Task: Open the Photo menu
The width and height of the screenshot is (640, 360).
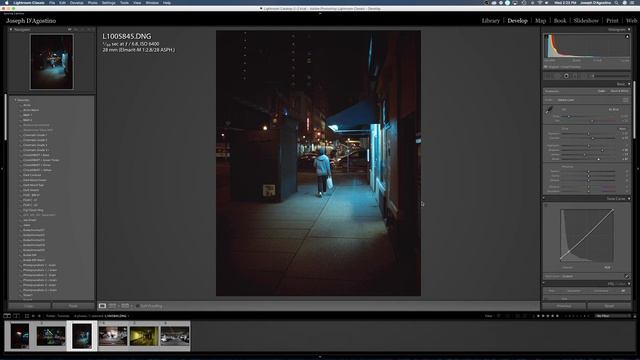Action: click(93, 2)
